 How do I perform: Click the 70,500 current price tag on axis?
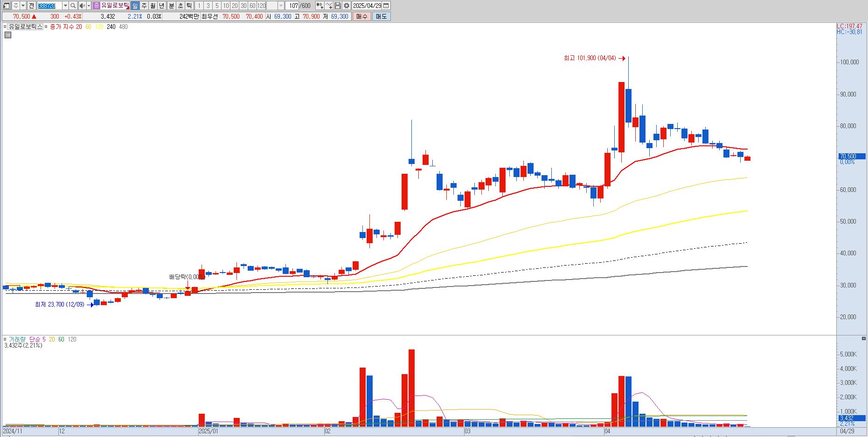click(x=852, y=157)
